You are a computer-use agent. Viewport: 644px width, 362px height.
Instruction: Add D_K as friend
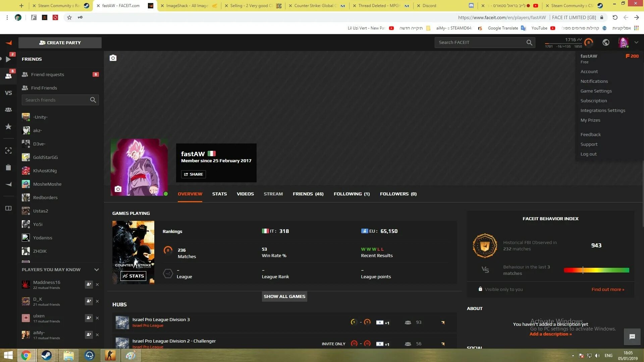tap(89, 301)
